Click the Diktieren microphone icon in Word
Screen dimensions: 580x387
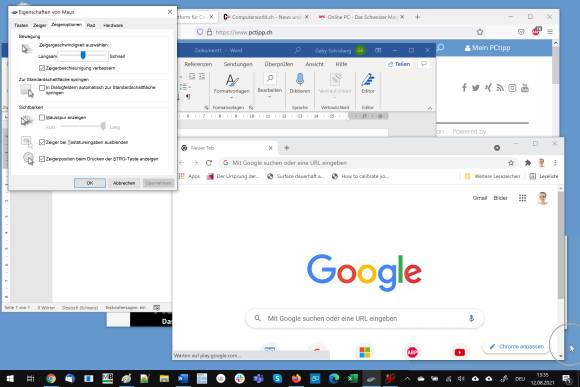pyautogui.click(x=300, y=79)
